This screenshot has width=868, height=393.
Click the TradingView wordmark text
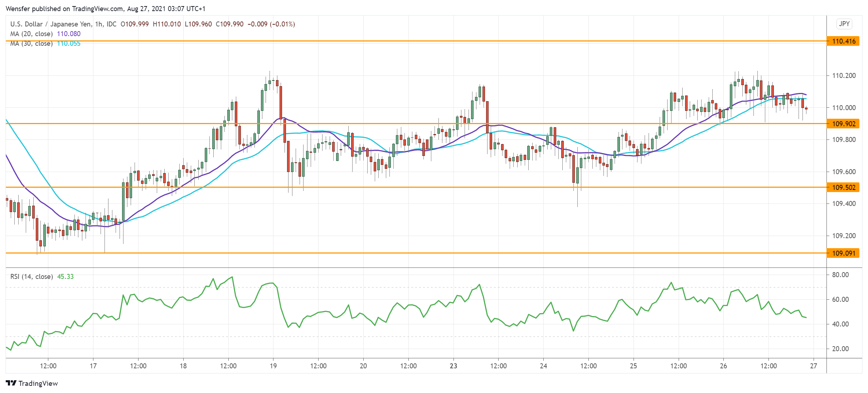[x=38, y=383]
